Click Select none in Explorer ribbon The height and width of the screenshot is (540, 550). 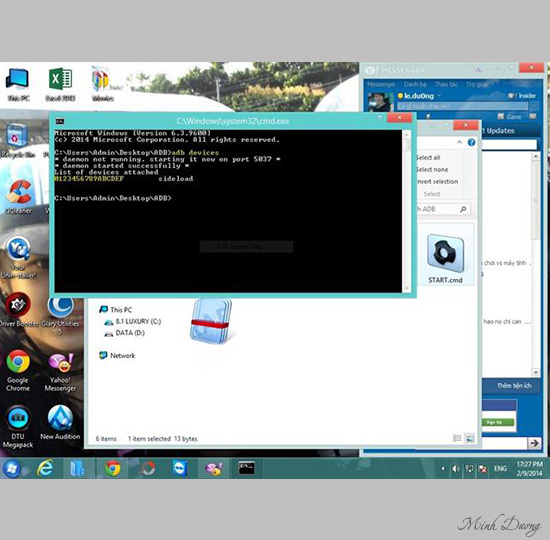[431, 169]
